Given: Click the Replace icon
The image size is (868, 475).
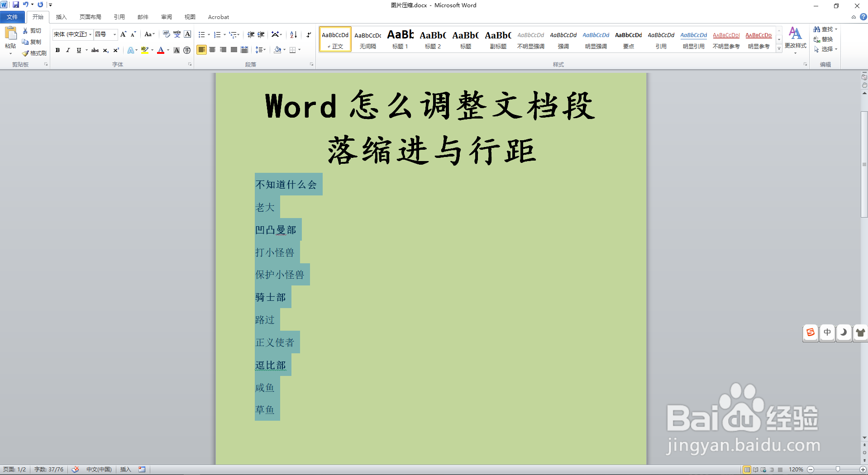Looking at the screenshot, I should pos(825,39).
